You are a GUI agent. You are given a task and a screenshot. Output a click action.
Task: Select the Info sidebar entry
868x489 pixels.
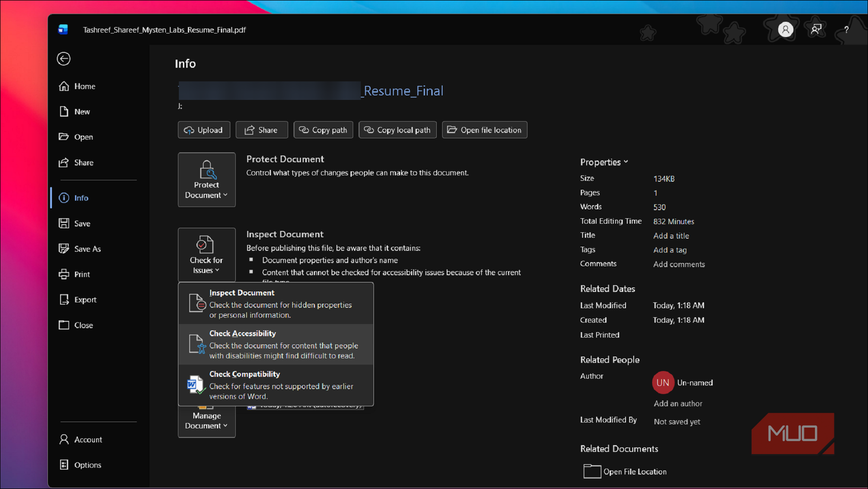coord(74,198)
